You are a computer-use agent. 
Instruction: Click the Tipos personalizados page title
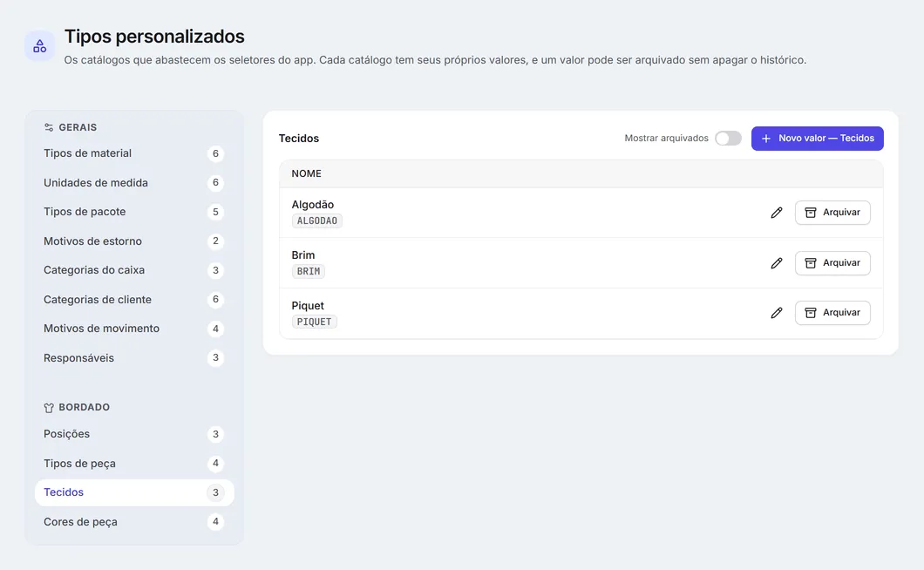click(x=154, y=37)
